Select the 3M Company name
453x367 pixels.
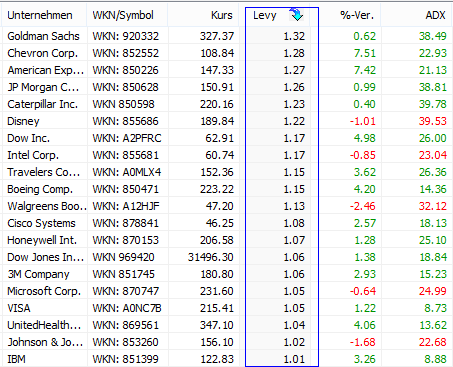pyautogui.click(x=38, y=274)
